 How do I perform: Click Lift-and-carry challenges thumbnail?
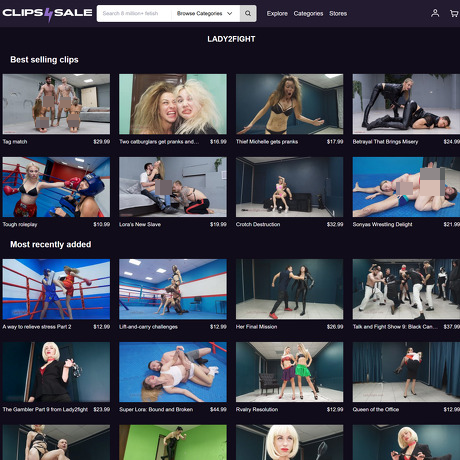pos(173,289)
